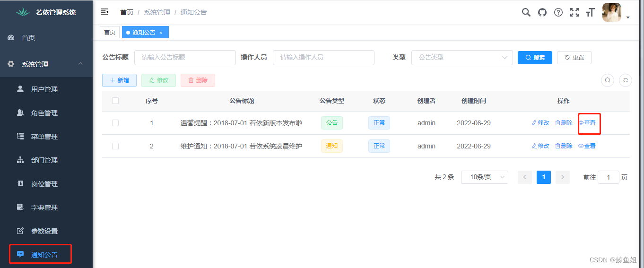Click the help document question icon
The height and width of the screenshot is (268, 644).
[x=558, y=12]
